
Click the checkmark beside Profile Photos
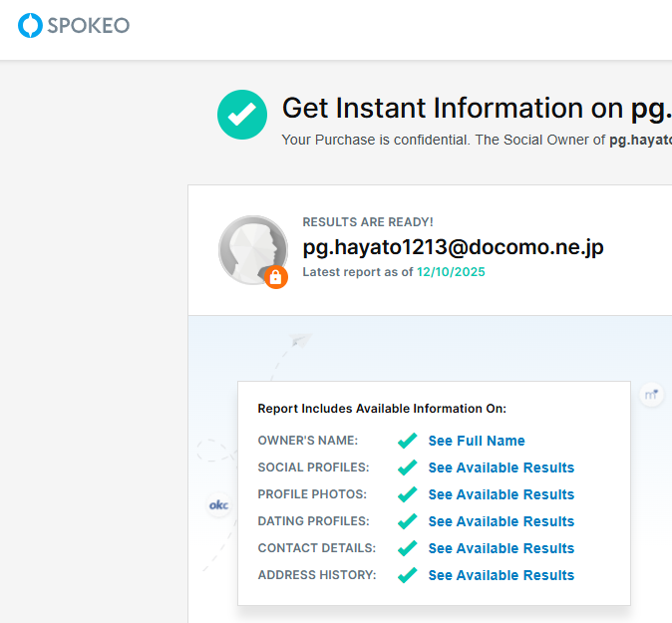[407, 494]
